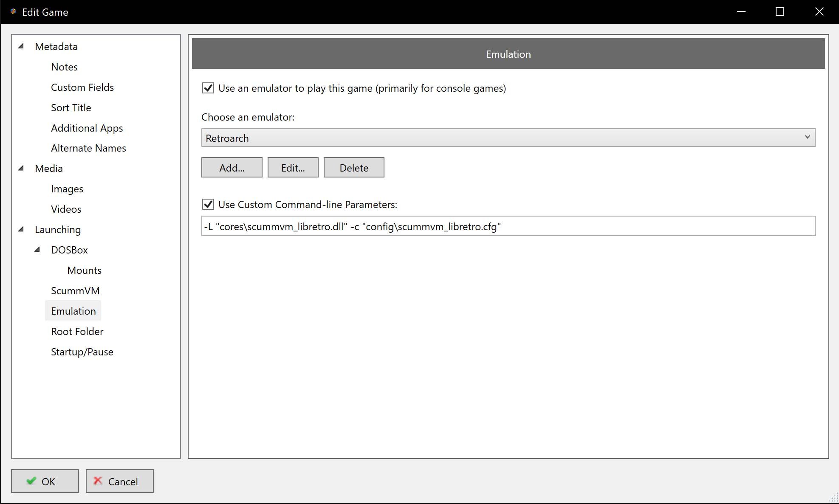The image size is (839, 504).
Task: Select the Emulation tree item
Action: [73, 311]
